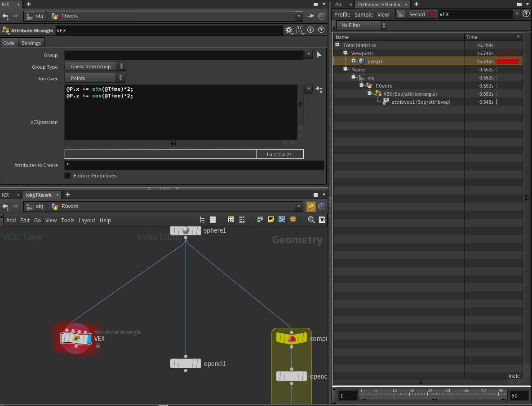
Task: Click the timeline start frame field
Action: click(348, 396)
